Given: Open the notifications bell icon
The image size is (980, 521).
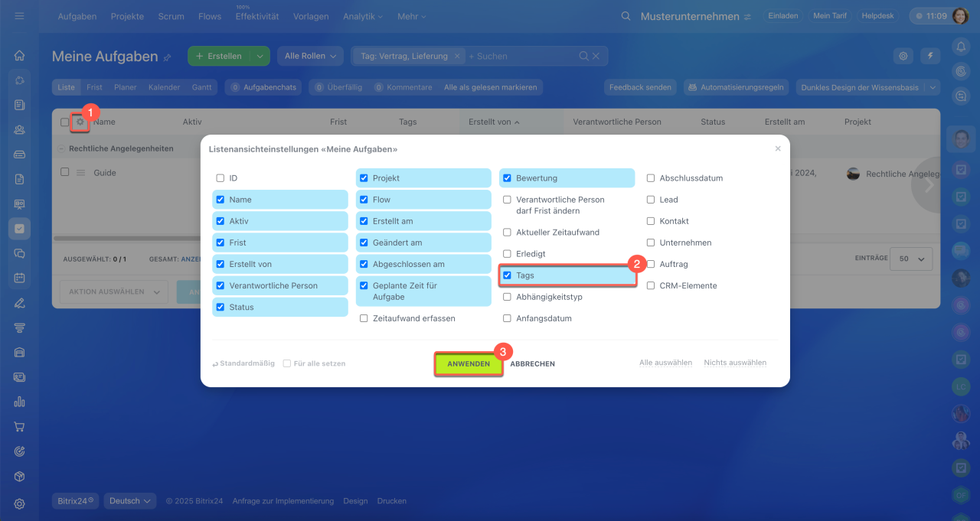Looking at the screenshot, I should pos(961,47).
